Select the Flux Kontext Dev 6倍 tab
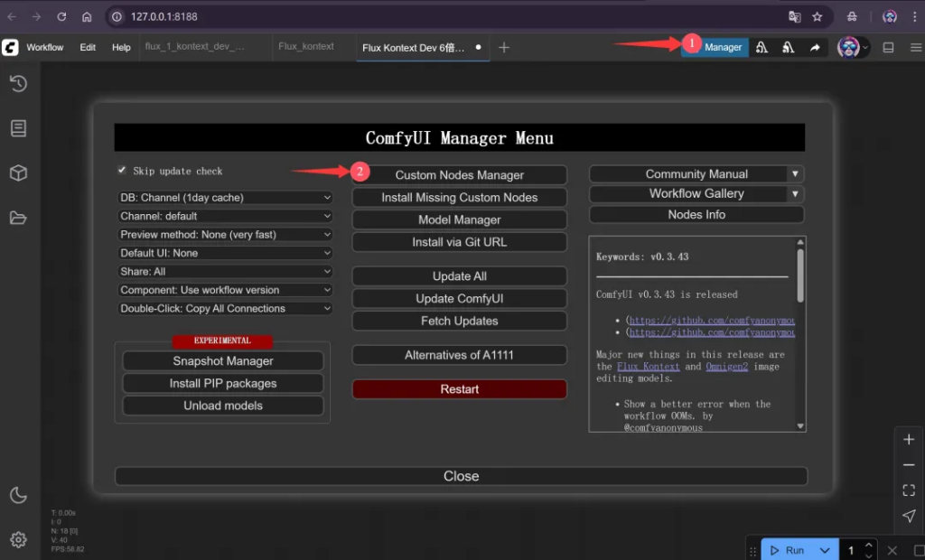 point(423,47)
